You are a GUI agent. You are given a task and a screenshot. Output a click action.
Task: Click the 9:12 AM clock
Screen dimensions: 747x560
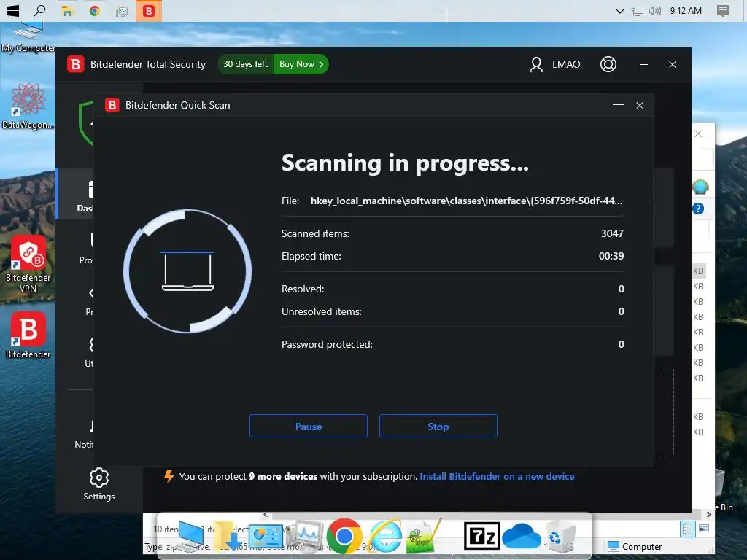(x=686, y=10)
